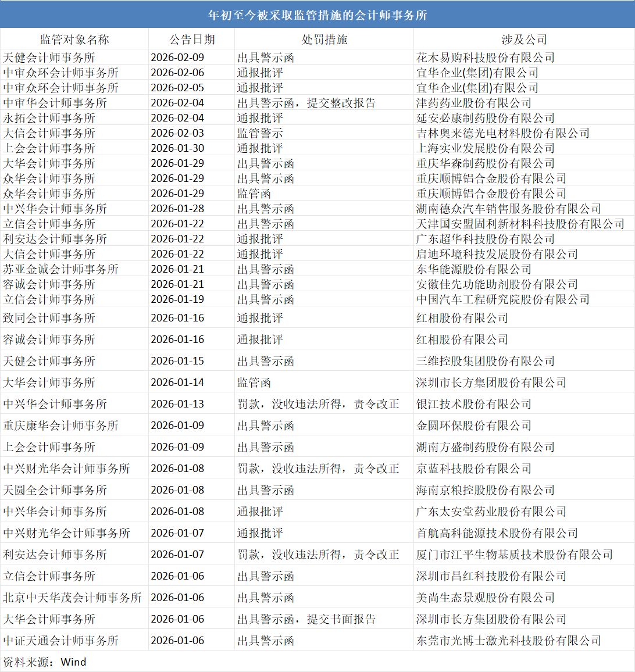Select the 永拓会计师事务所 cell
Viewport: 635px width, 672px height.
point(49,118)
